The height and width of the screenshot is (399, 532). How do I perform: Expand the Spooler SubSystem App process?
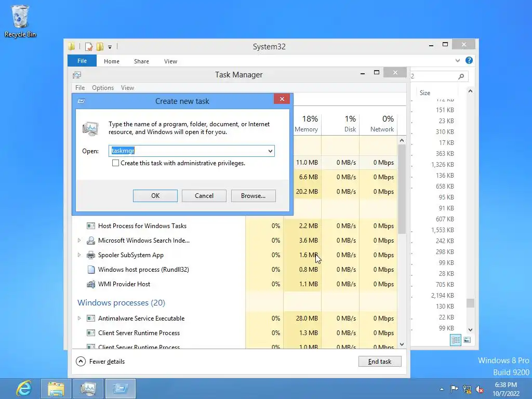(79, 255)
